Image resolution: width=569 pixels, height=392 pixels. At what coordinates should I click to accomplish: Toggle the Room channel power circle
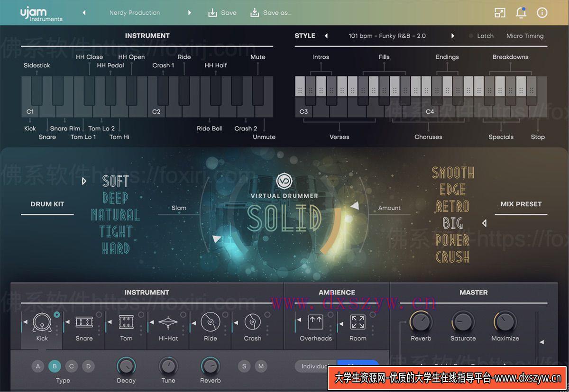pyautogui.click(x=373, y=315)
